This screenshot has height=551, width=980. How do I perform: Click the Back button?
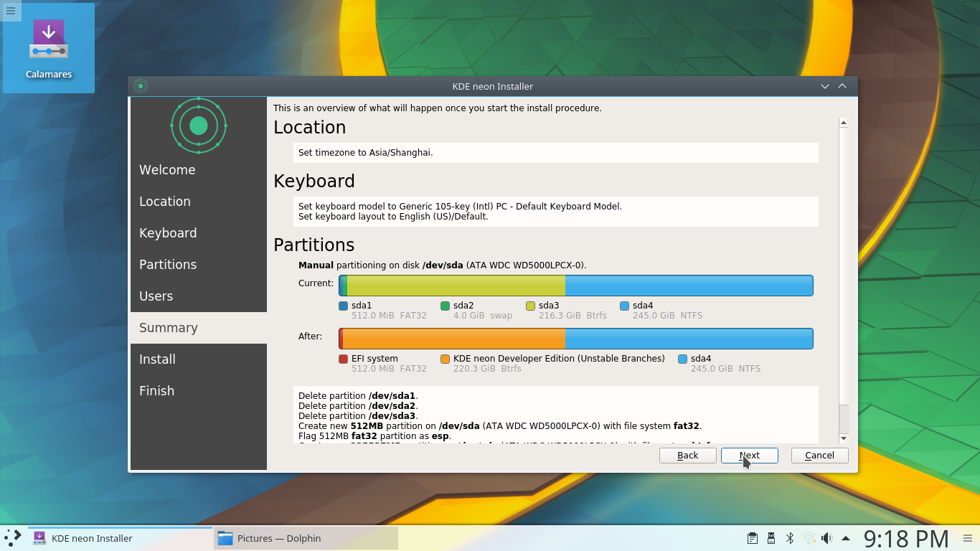[688, 456]
